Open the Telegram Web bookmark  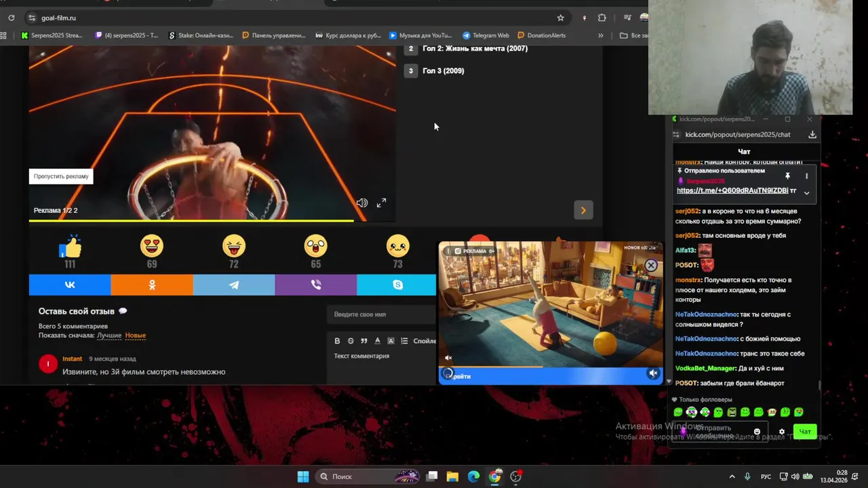tap(486, 35)
